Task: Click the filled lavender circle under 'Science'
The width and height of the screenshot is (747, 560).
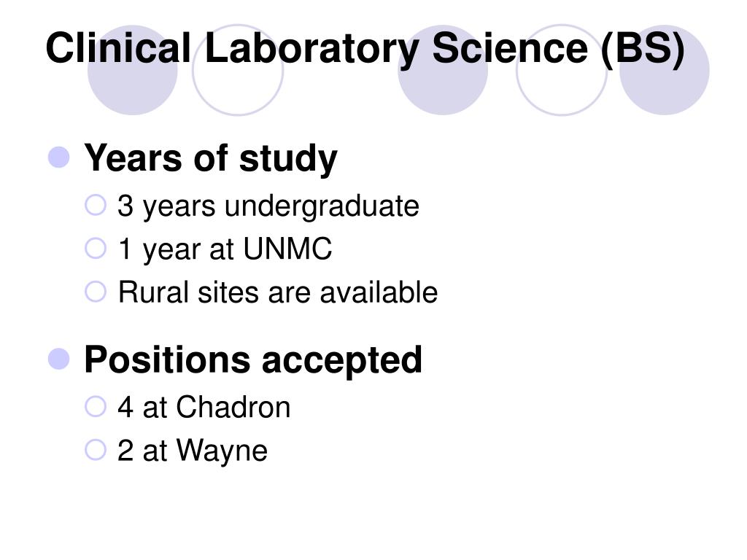Action: coord(443,70)
